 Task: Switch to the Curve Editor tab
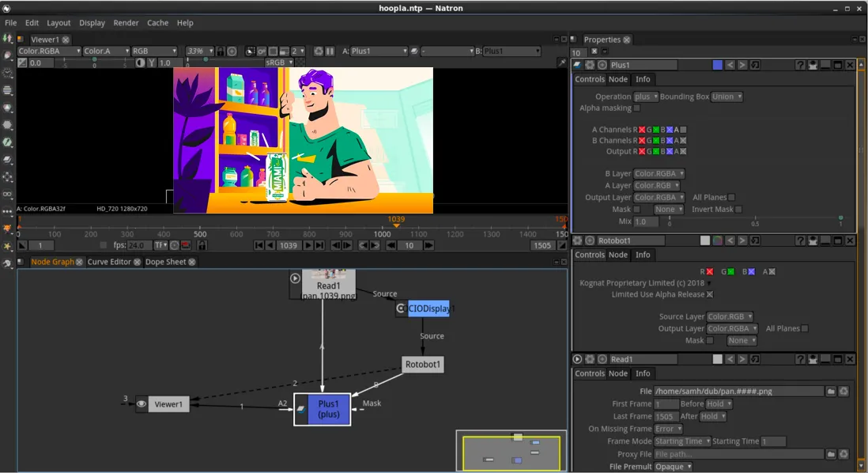109,262
